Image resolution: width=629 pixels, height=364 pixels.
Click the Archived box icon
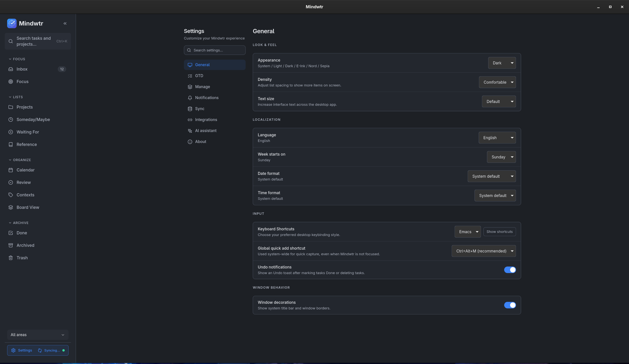11,245
